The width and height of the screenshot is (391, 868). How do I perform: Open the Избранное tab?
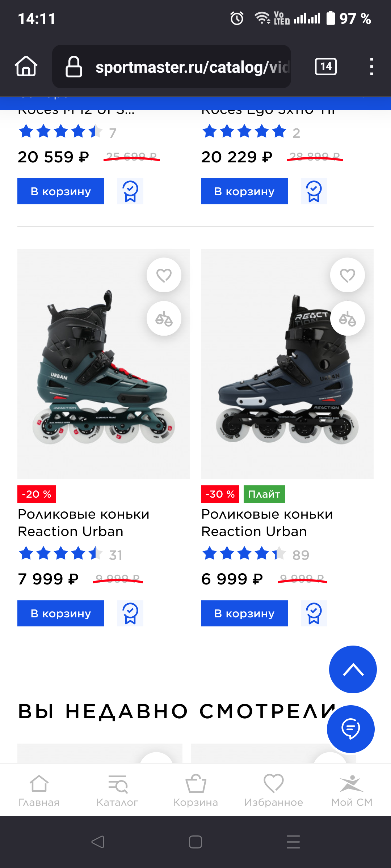[x=274, y=791]
